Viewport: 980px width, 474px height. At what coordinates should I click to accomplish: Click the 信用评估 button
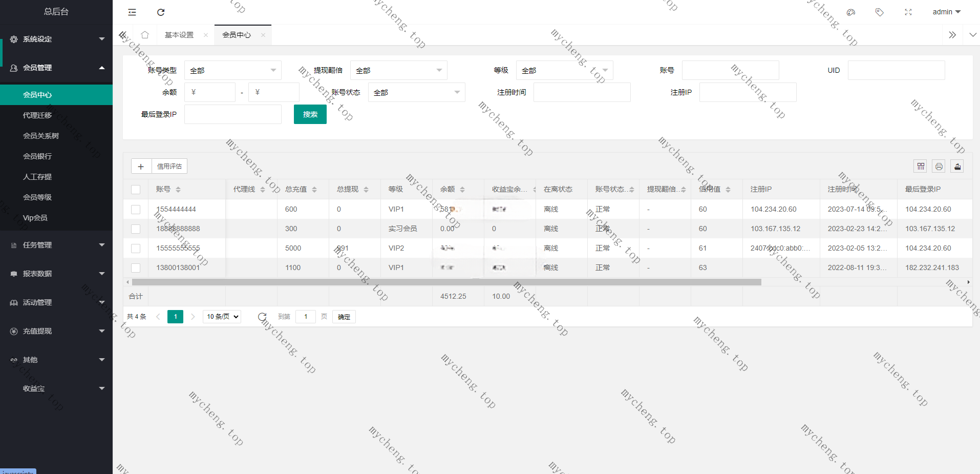tap(169, 167)
